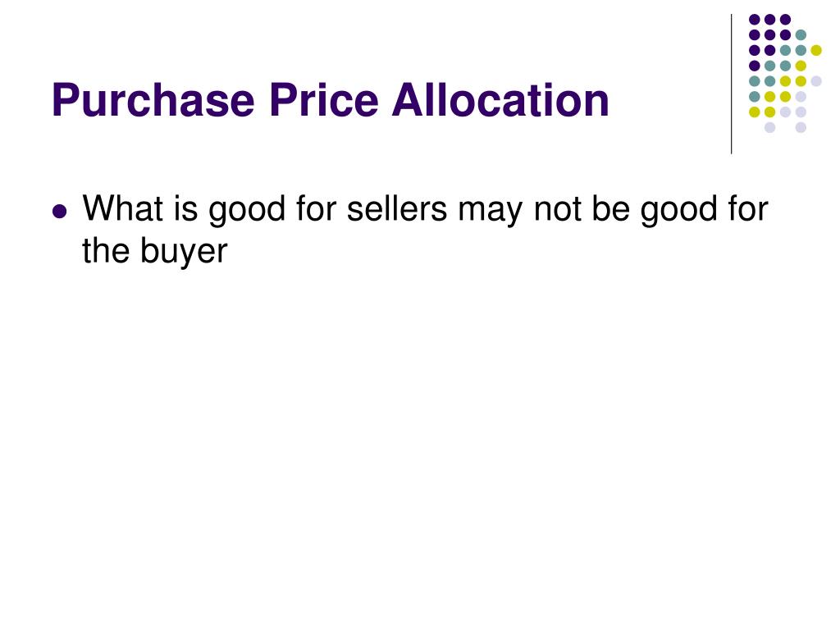This screenshot has width=840, height=630.
Task: Click the top-left dark purple dot
Action: (x=755, y=20)
